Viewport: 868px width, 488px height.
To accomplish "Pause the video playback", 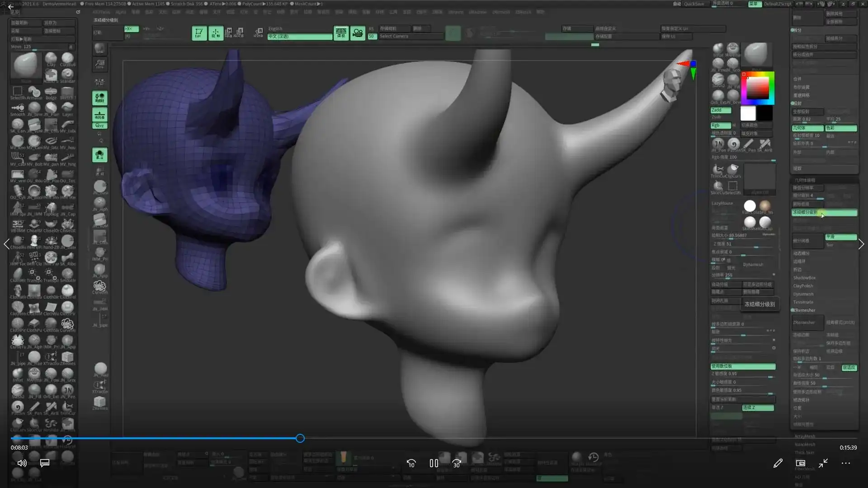I will pyautogui.click(x=434, y=463).
